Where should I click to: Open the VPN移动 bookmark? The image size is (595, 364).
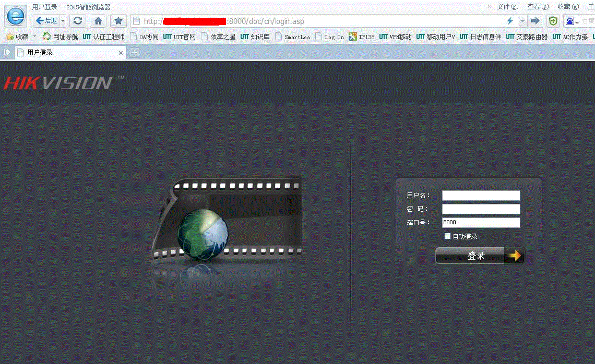[x=396, y=37]
